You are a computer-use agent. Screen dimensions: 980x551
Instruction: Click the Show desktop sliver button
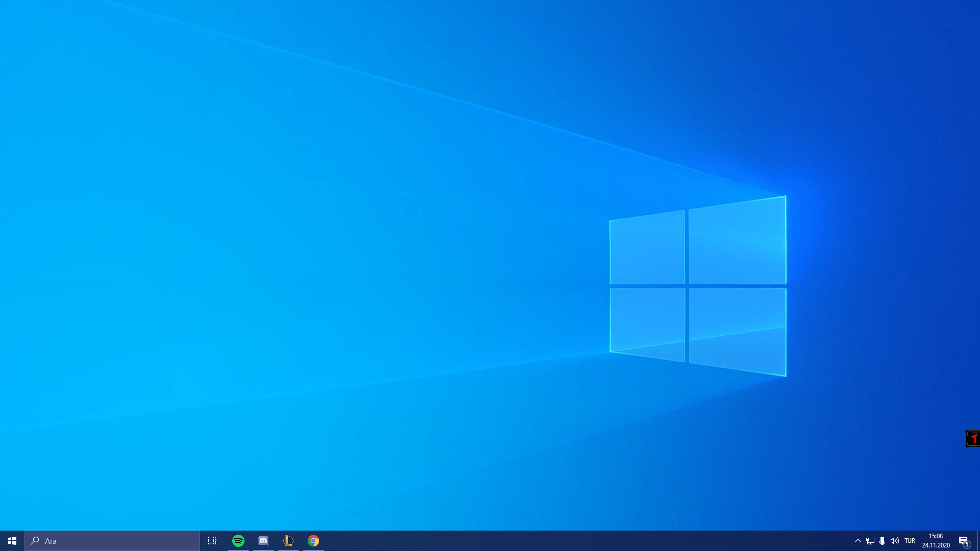[978, 541]
